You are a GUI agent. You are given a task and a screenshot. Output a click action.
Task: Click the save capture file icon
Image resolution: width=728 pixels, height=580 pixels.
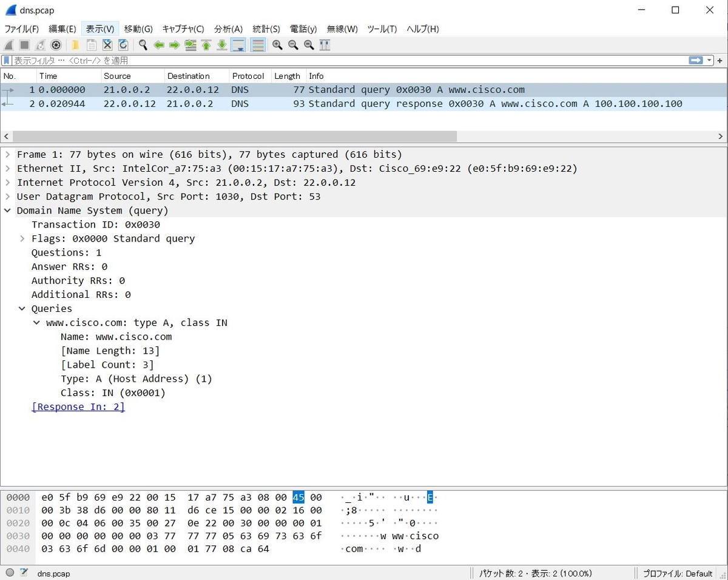pyautogui.click(x=92, y=45)
